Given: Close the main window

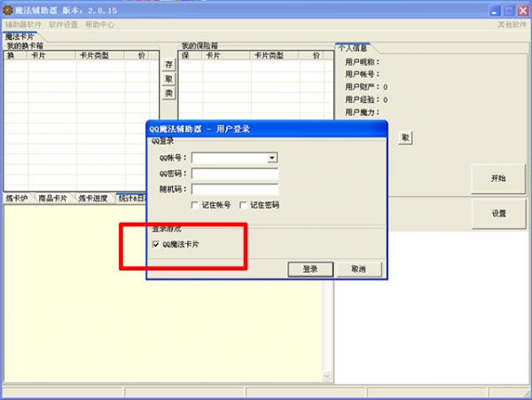Looking at the screenshot, I should [523, 11].
